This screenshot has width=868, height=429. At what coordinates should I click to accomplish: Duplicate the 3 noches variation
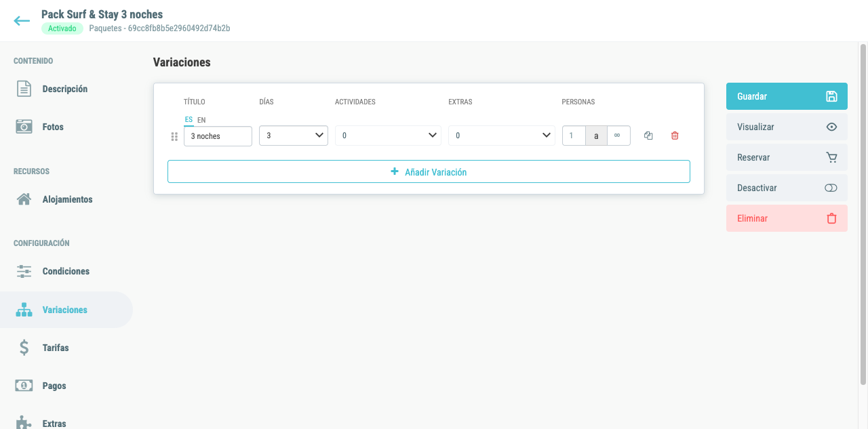[648, 136]
